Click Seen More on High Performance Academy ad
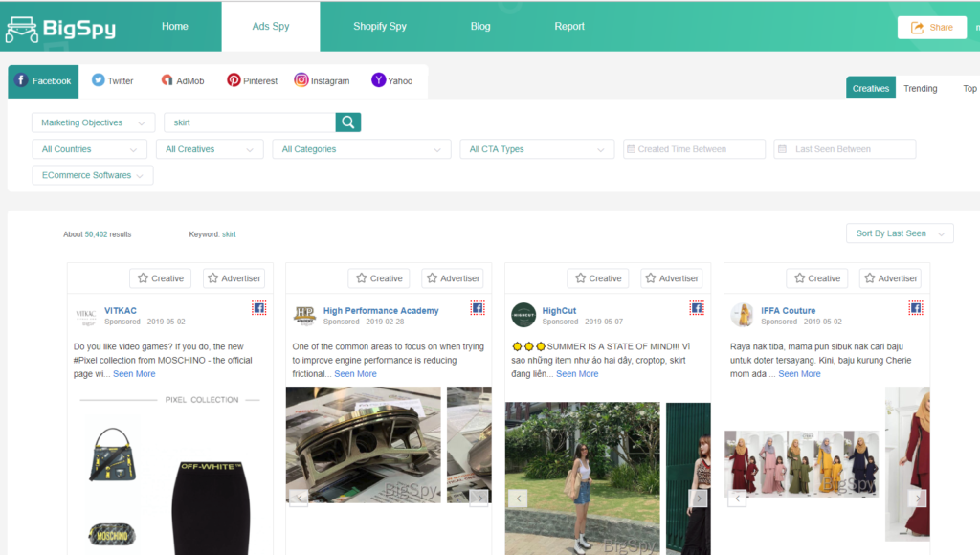 [x=356, y=374]
